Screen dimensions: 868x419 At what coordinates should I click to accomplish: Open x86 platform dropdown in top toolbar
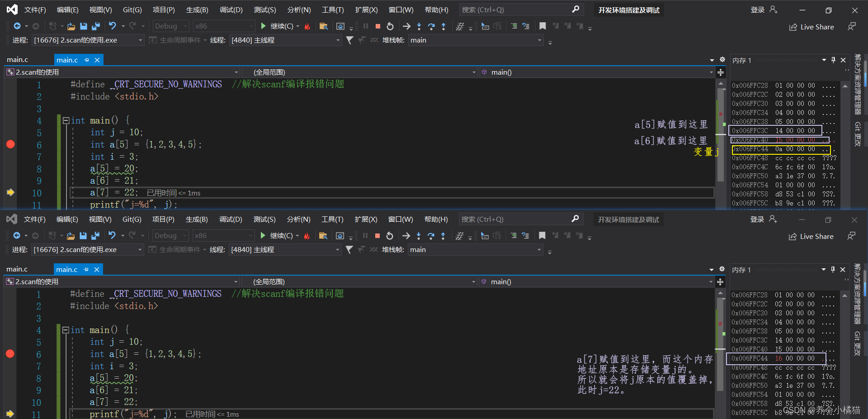click(224, 26)
